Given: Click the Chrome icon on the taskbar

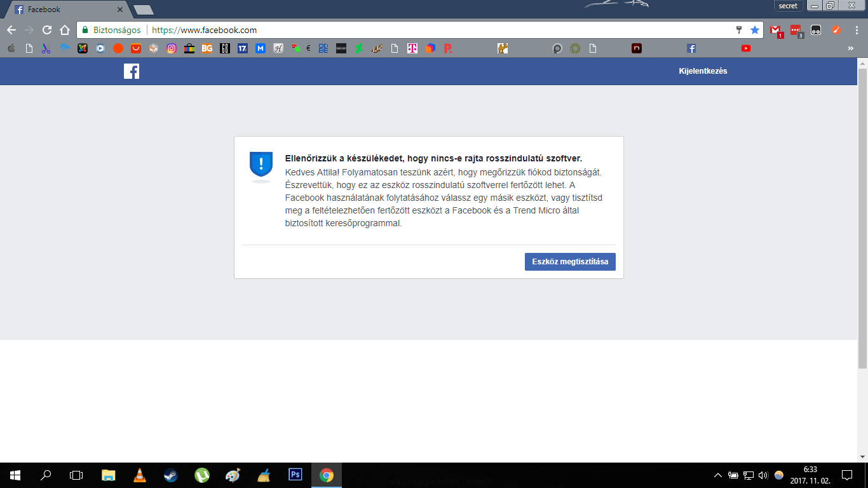Looking at the screenshot, I should coord(327,475).
